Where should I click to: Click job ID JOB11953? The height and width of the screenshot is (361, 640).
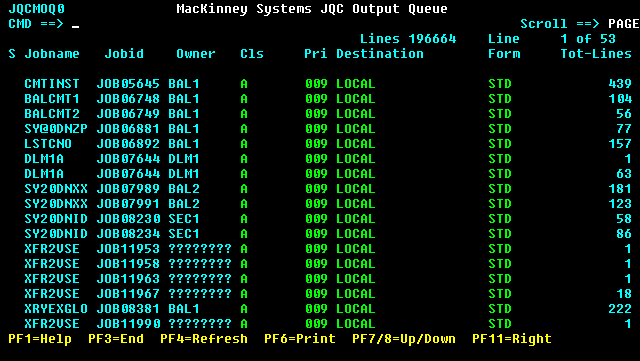(128, 249)
